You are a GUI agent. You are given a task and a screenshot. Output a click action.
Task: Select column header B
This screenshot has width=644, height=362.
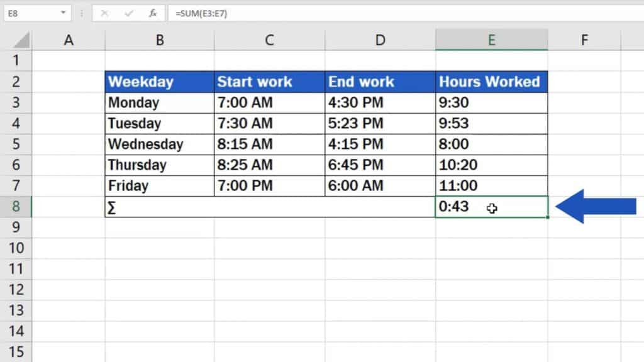[x=159, y=39]
